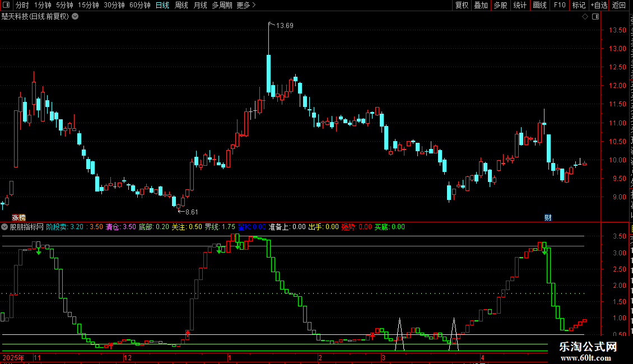Open the 多股 multi-stock view
The width and height of the screenshot is (633, 364).
[x=500, y=5]
